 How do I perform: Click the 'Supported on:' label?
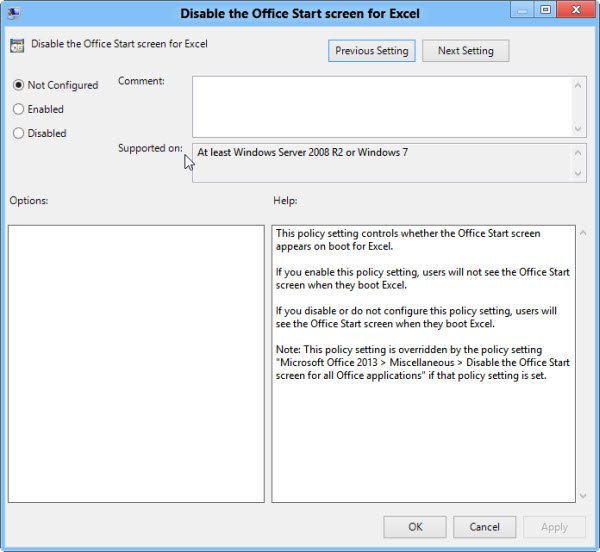[x=150, y=148]
